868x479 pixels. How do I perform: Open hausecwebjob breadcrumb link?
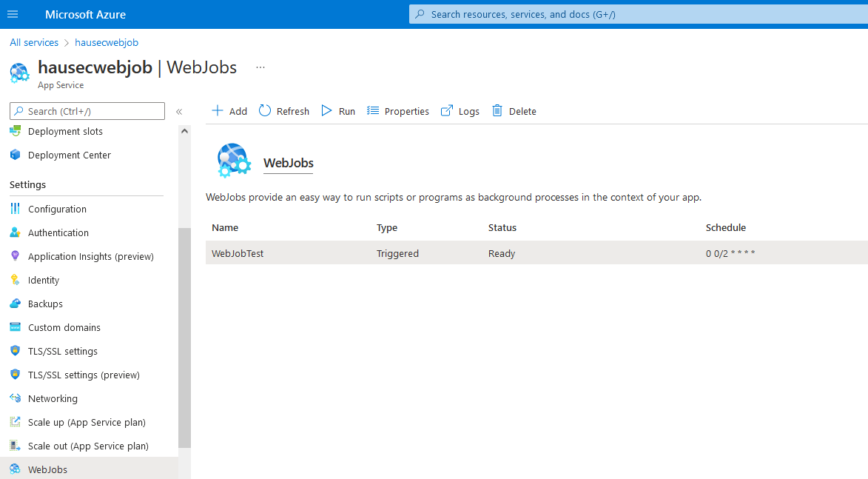coord(107,43)
